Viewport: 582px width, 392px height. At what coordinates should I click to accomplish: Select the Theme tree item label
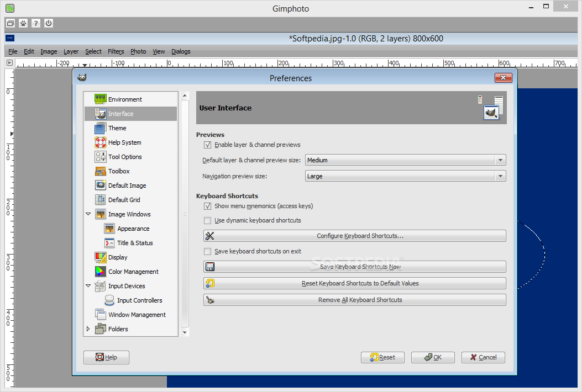117,128
